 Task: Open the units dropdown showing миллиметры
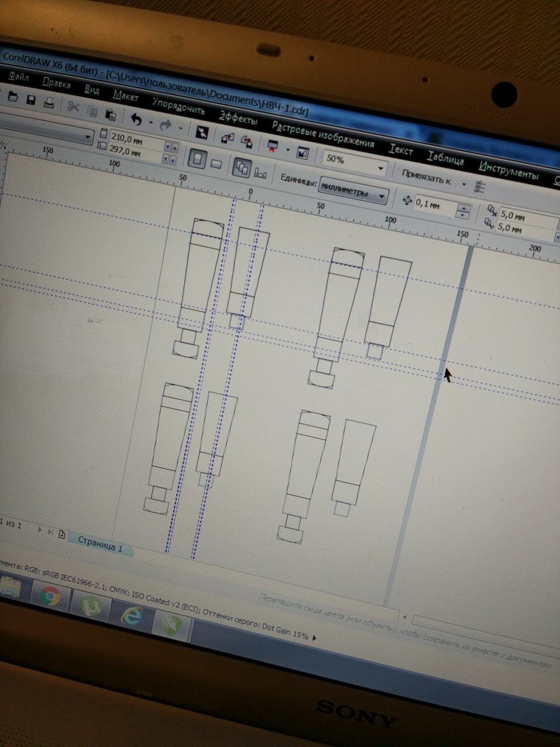pos(353,192)
